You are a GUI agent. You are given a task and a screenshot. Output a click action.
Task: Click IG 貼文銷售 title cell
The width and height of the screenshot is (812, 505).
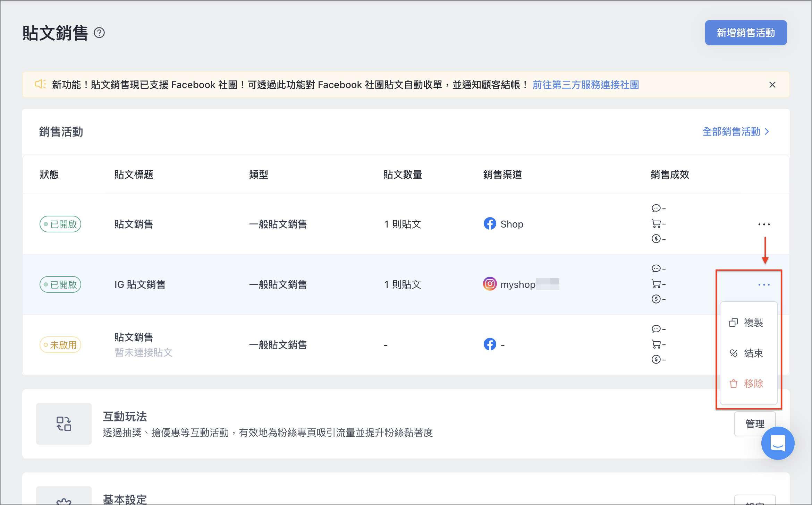pos(140,285)
